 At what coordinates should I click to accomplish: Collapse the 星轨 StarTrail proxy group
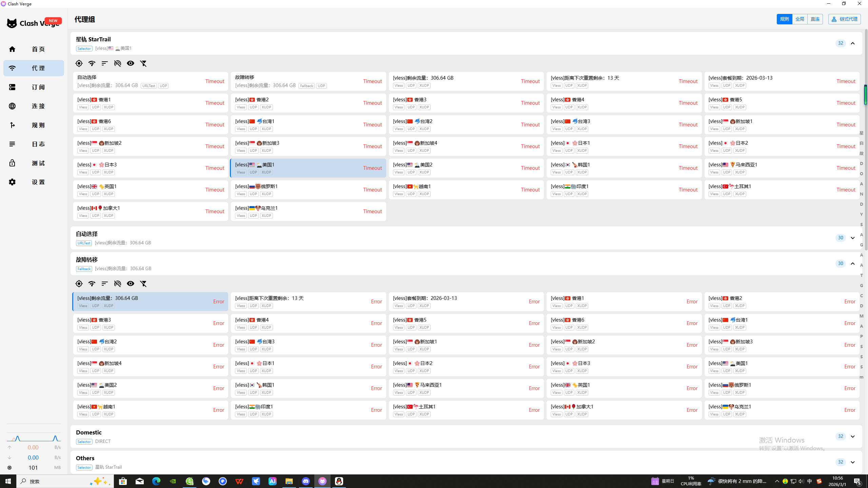852,43
